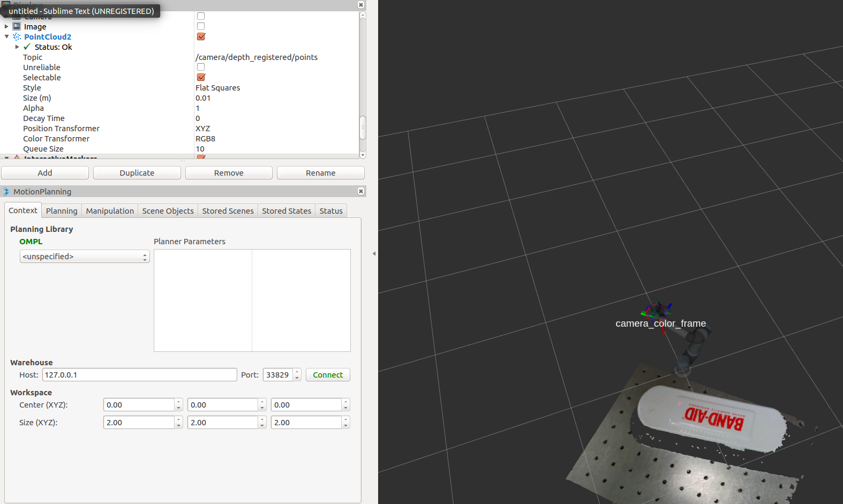Click the empty Planner Parameters table
This screenshot has width=843, height=504.
[252, 300]
